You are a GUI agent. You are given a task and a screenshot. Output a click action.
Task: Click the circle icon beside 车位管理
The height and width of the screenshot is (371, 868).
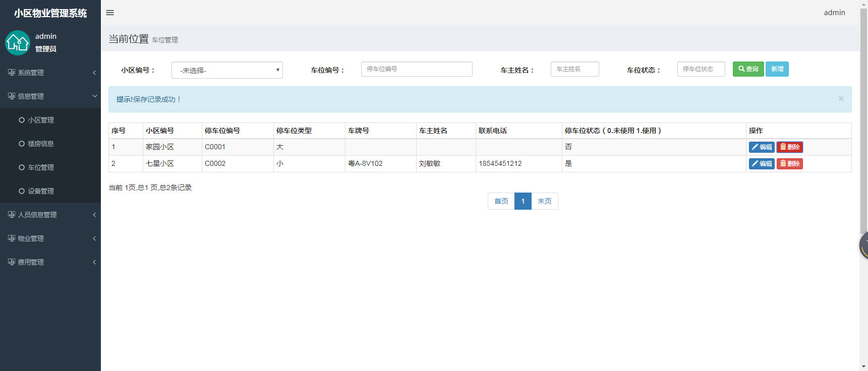click(x=22, y=167)
